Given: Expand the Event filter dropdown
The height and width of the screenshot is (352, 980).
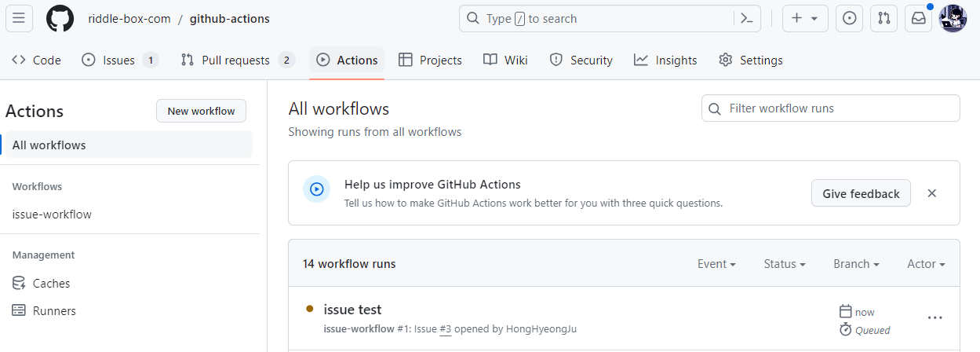Looking at the screenshot, I should coord(716,264).
